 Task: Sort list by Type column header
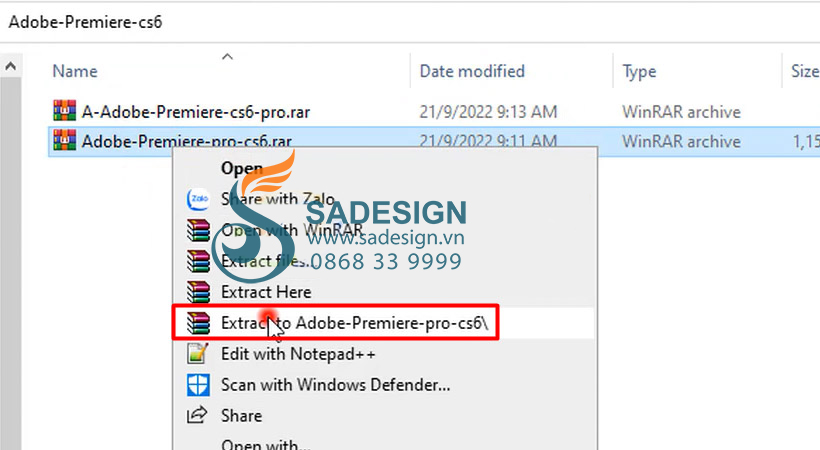[x=639, y=72]
